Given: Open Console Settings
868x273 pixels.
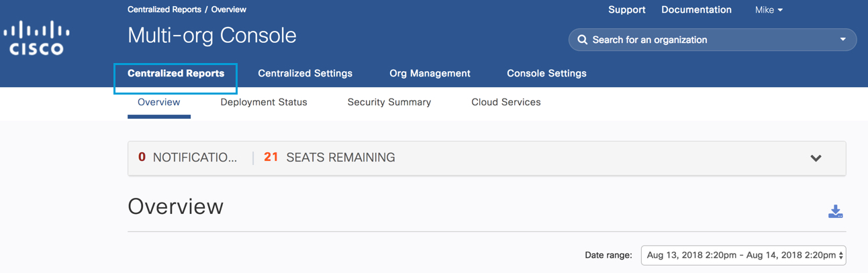Looking at the screenshot, I should click(x=546, y=74).
